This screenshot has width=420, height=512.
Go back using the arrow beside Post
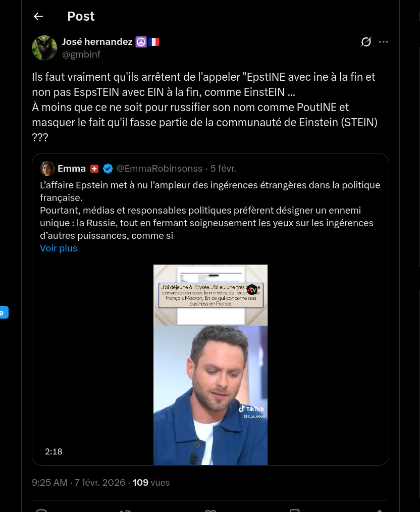pyautogui.click(x=38, y=16)
